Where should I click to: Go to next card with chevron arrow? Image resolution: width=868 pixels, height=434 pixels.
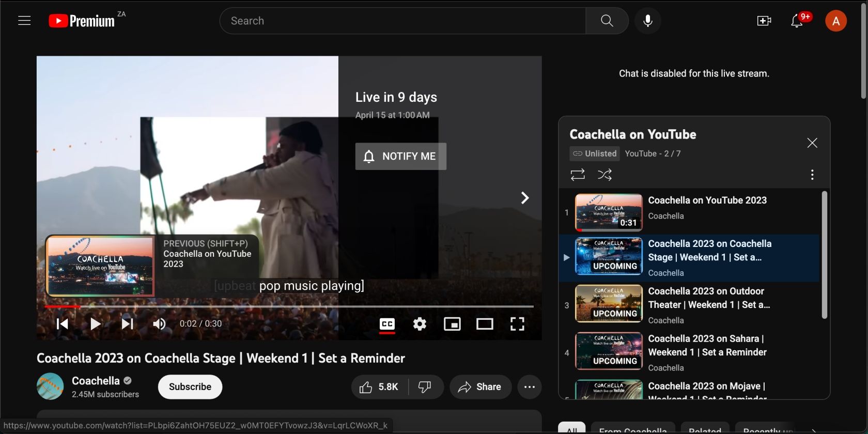click(525, 198)
